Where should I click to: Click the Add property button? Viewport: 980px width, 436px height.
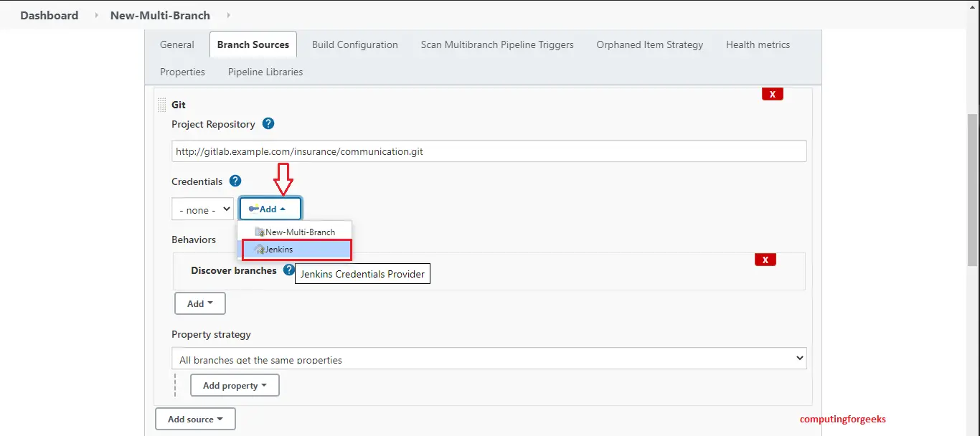coord(235,385)
